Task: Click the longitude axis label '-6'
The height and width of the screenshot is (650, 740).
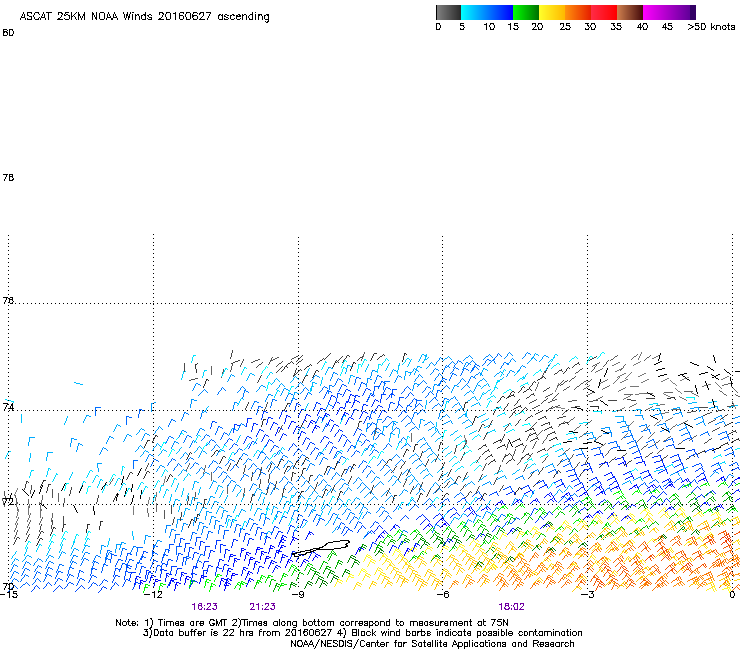Action: [443, 595]
